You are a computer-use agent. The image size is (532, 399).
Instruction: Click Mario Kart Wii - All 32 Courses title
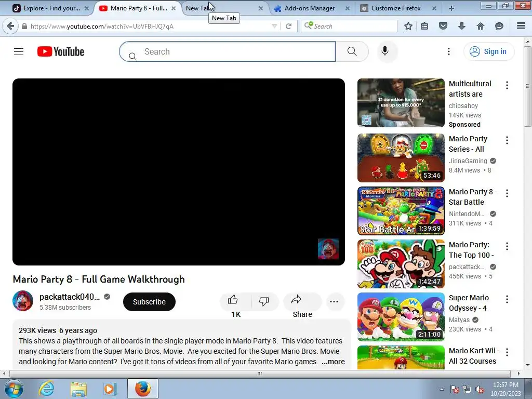(474, 355)
